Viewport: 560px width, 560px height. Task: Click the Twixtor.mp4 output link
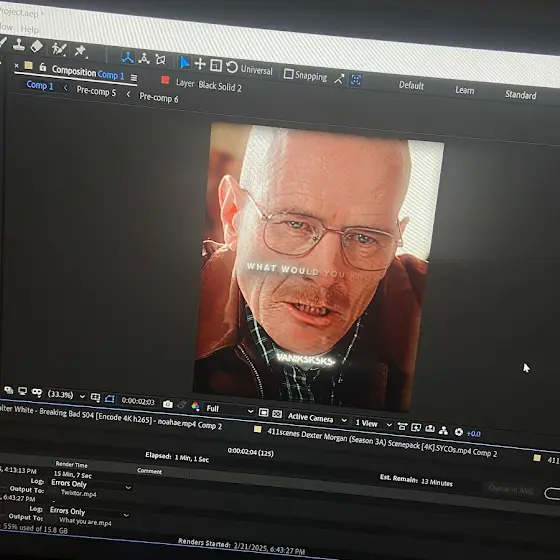click(79, 493)
